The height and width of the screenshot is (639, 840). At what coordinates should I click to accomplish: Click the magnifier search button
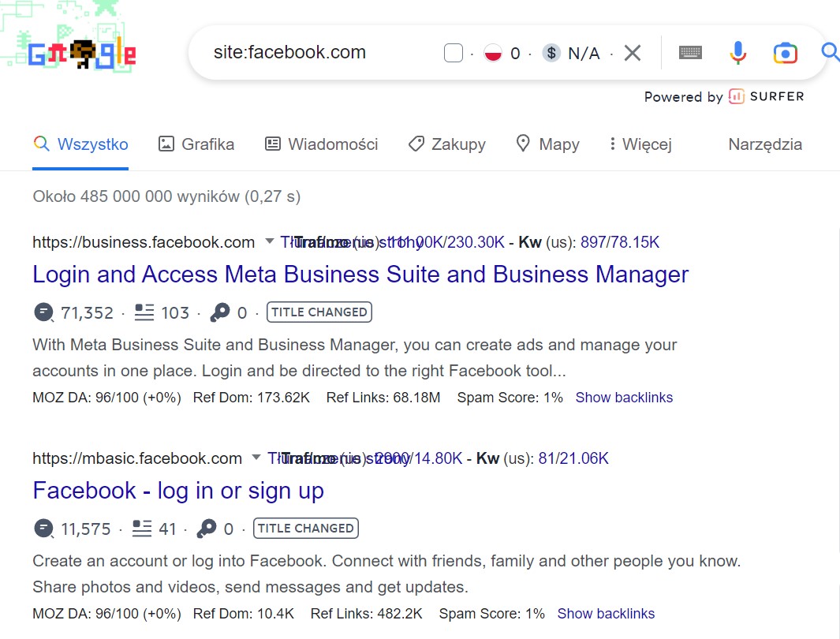point(830,53)
